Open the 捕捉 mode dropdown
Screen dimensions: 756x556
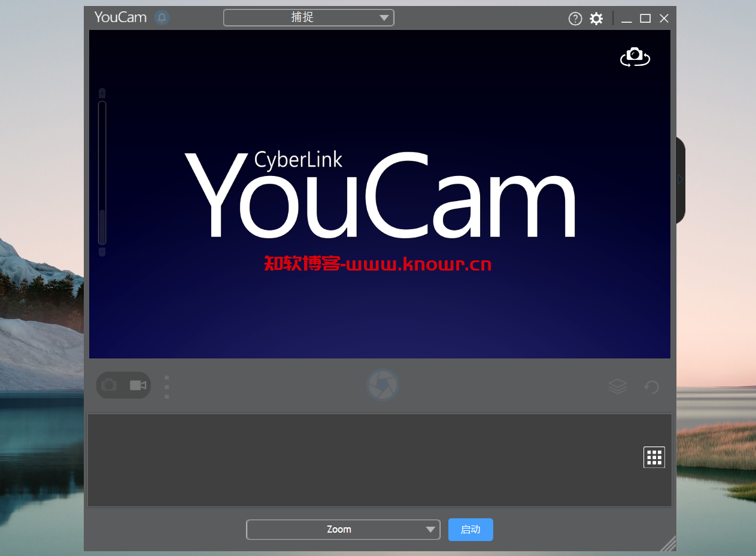pyautogui.click(x=308, y=17)
